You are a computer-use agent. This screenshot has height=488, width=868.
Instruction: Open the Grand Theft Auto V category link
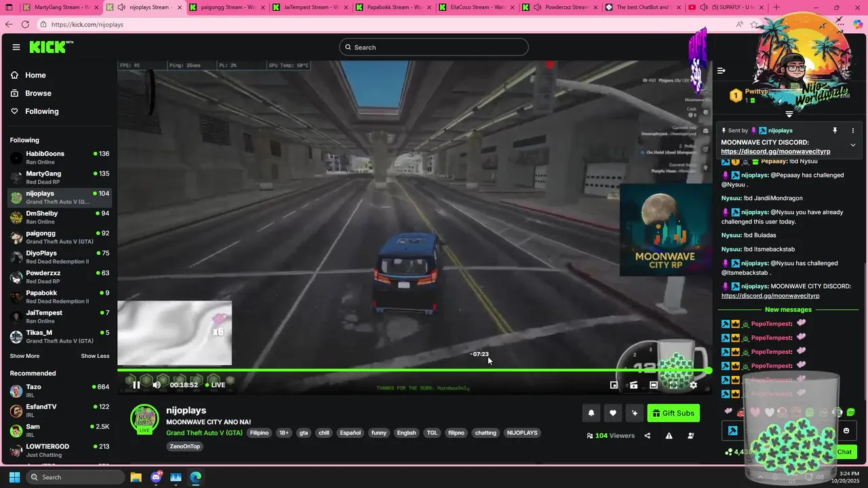tap(204, 432)
